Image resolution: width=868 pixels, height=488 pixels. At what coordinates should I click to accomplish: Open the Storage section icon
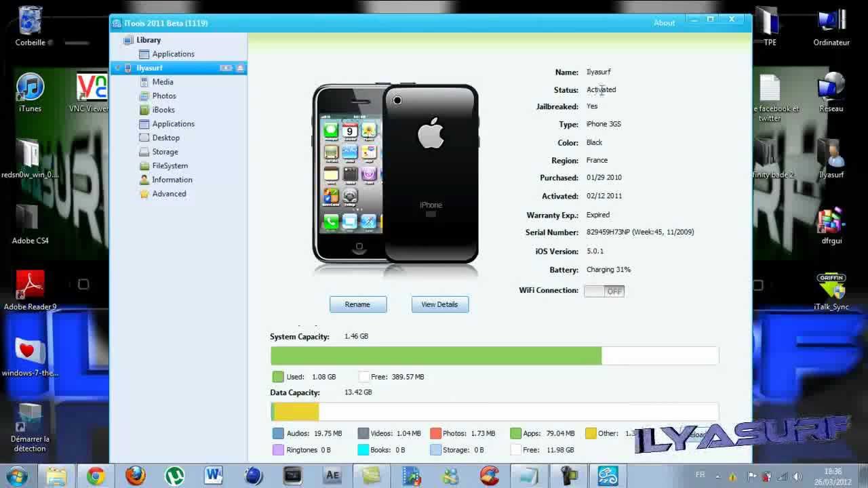click(x=144, y=152)
